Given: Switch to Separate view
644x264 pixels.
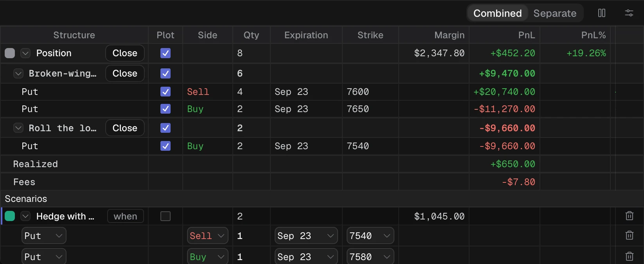Looking at the screenshot, I should (555, 13).
